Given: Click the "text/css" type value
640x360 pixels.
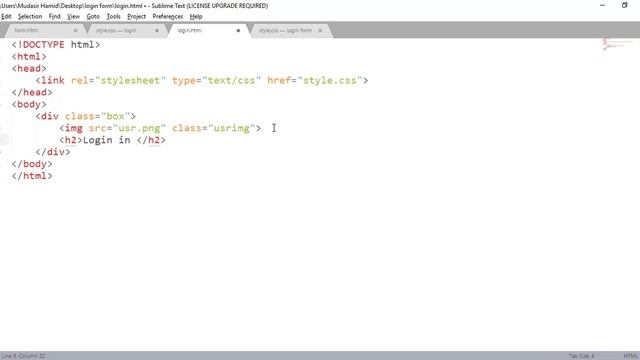Looking at the screenshot, I should point(231,80).
